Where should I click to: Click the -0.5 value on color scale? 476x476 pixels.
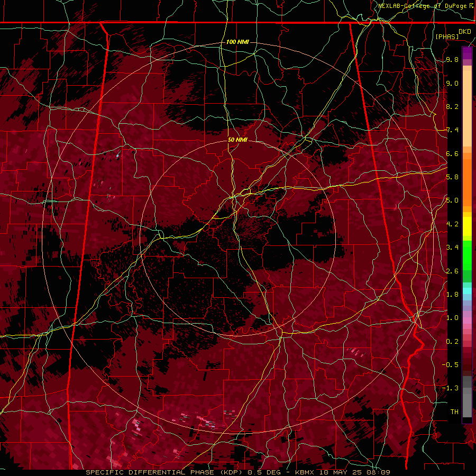tap(450, 365)
